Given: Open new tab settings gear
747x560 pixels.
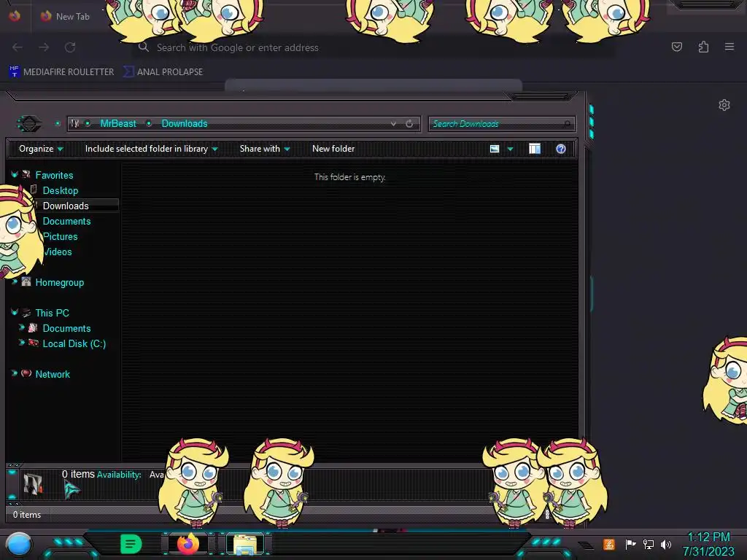Looking at the screenshot, I should [724, 105].
